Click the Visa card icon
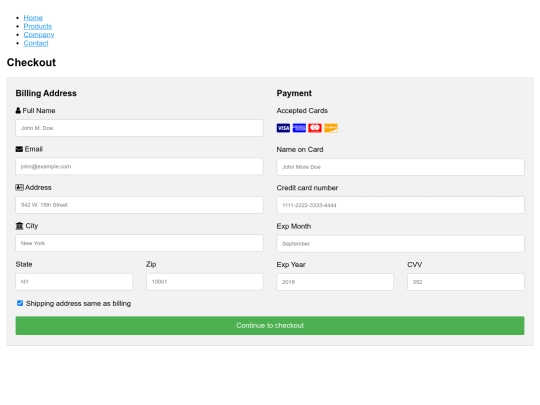 click(x=283, y=128)
